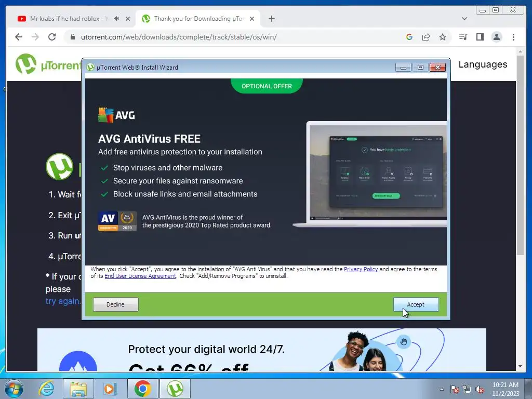Click the try again link on the page
532x399 pixels.
(x=63, y=301)
